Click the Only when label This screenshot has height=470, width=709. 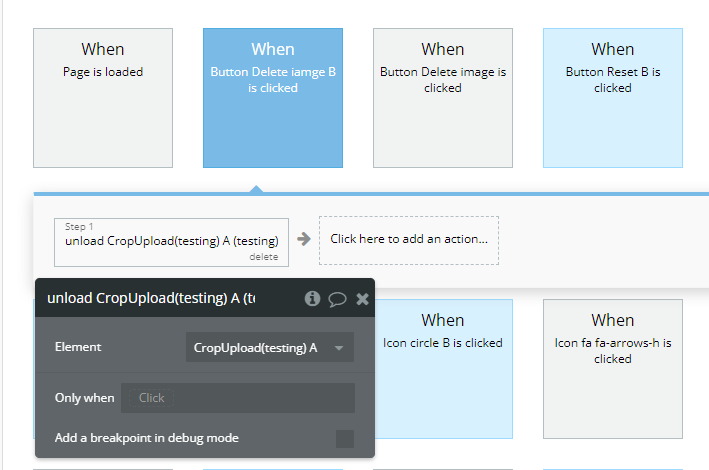pos(84,398)
